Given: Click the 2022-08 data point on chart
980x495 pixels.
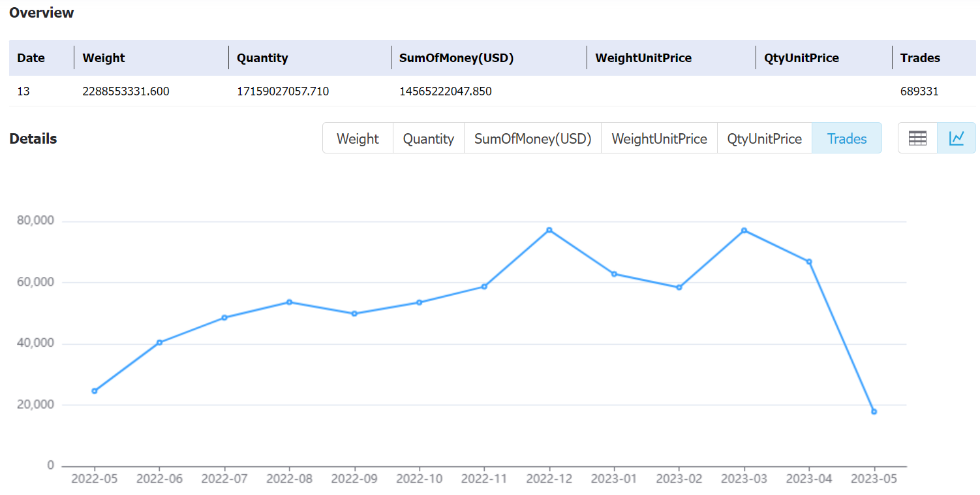Looking at the screenshot, I should pos(289,302).
